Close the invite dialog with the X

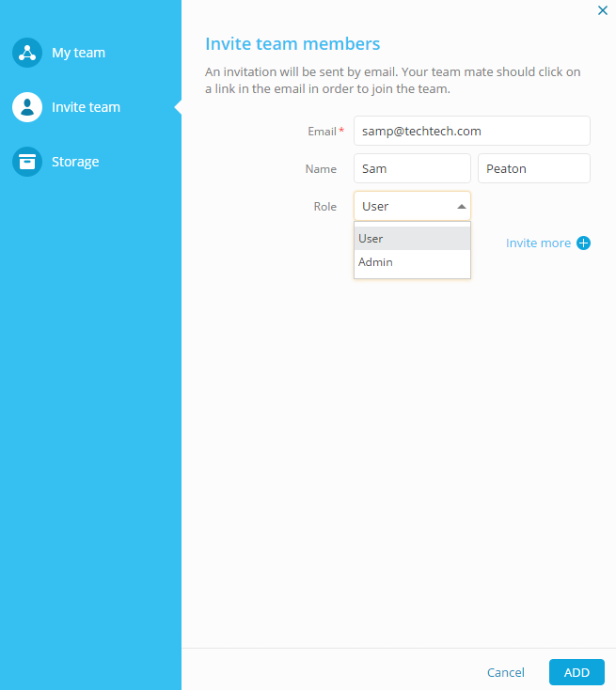(x=602, y=10)
